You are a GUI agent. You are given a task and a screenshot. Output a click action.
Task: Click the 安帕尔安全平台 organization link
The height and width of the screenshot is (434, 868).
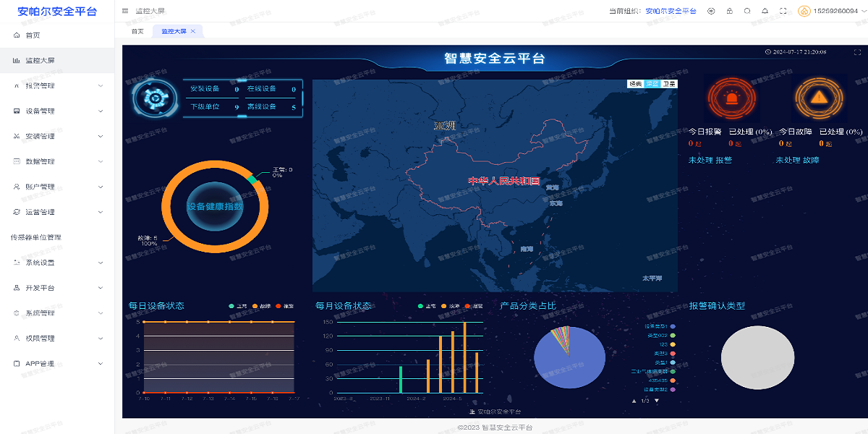tap(671, 11)
